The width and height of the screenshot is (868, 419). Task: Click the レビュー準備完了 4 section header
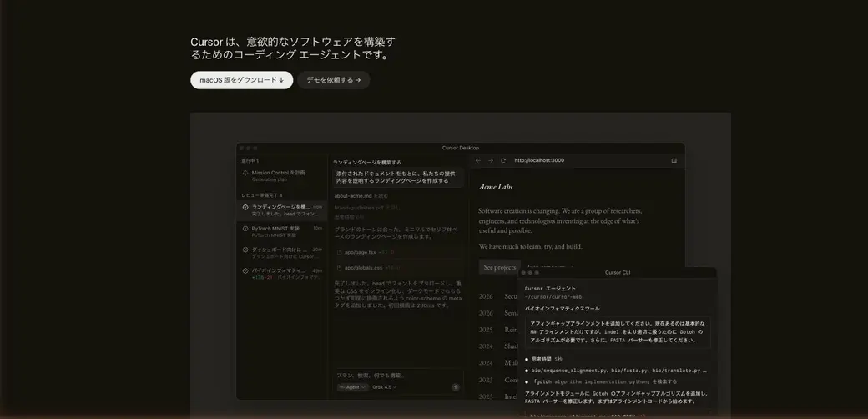point(262,195)
